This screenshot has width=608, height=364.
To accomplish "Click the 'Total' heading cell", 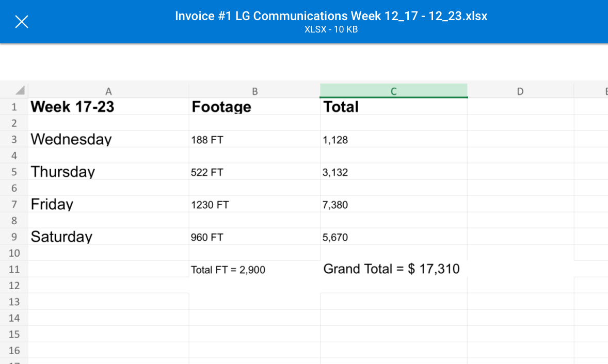I will pos(394,107).
